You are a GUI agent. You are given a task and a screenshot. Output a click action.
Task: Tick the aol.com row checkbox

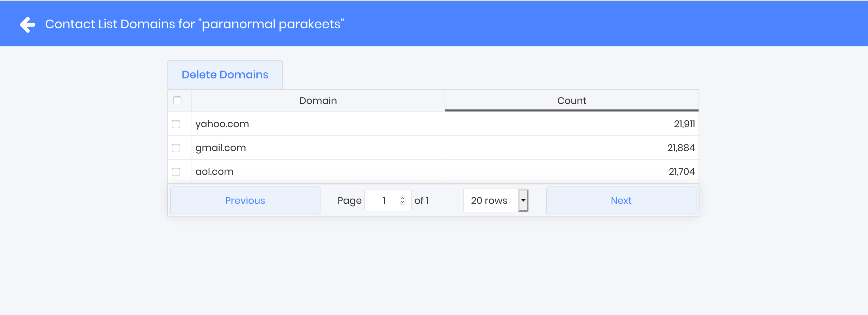[x=176, y=172]
